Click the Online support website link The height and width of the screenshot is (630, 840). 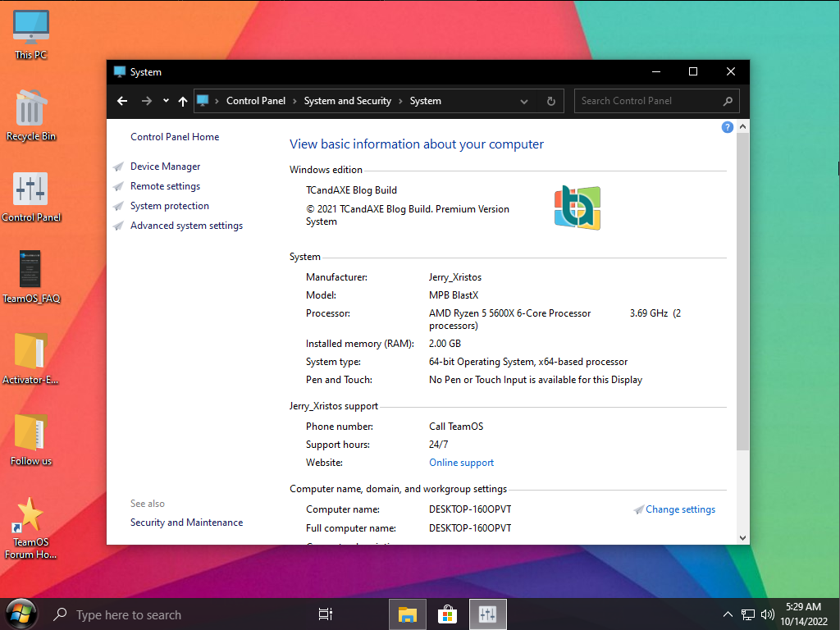click(x=461, y=463)
